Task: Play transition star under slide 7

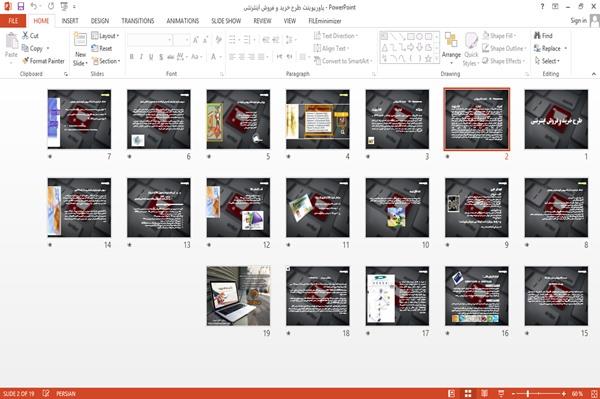Action: coord(50,156)
